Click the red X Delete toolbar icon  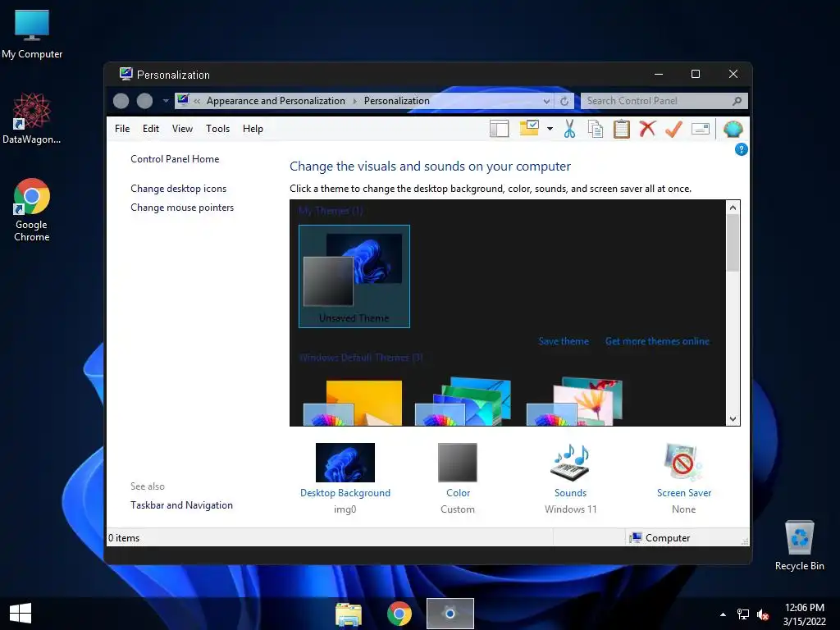(x=647, y=129)
